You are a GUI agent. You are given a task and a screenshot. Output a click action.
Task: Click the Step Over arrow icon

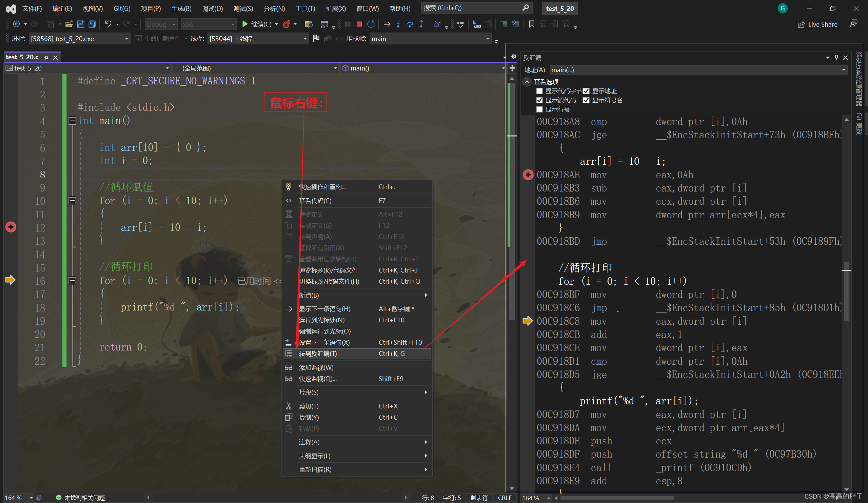[x=410, y=24]
